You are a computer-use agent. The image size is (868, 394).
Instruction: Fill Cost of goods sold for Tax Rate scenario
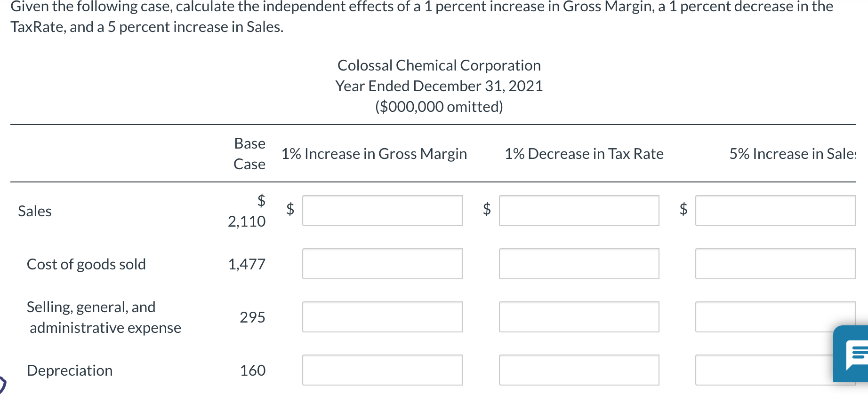click(579, 264)
